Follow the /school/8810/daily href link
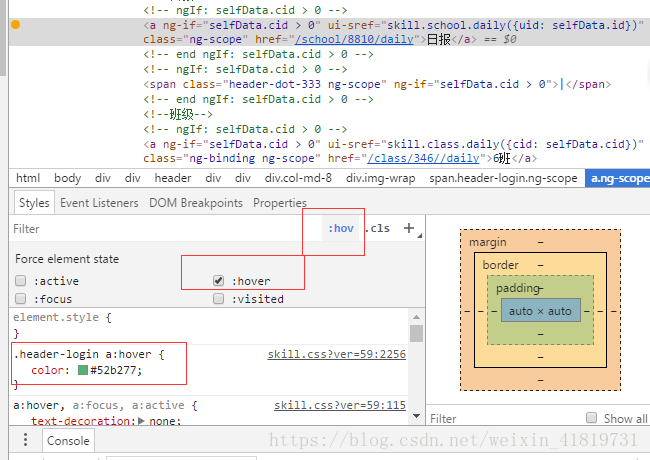The image size is (650, 460). (354, 39)
